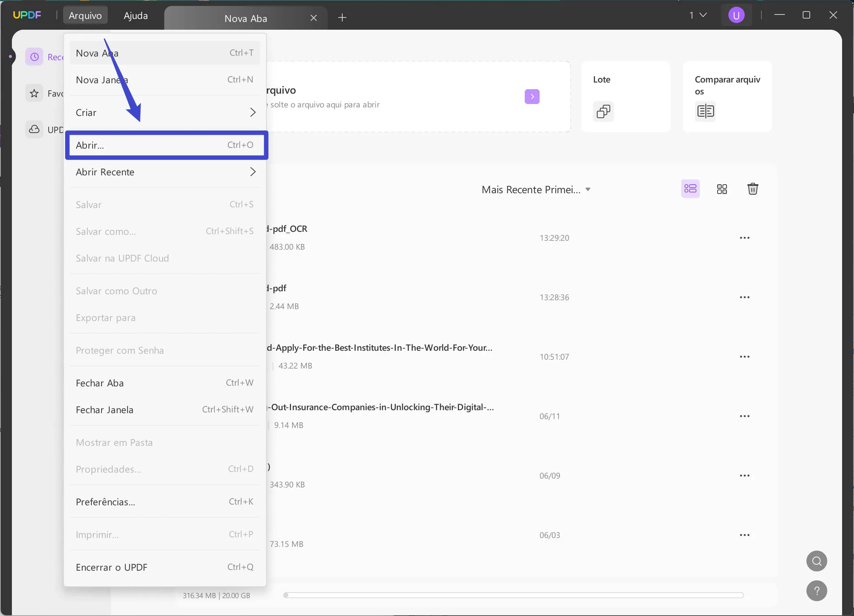Open more options for the 10:51:07 file
Viewport: 854px width, 616px height.
(744, 357)
